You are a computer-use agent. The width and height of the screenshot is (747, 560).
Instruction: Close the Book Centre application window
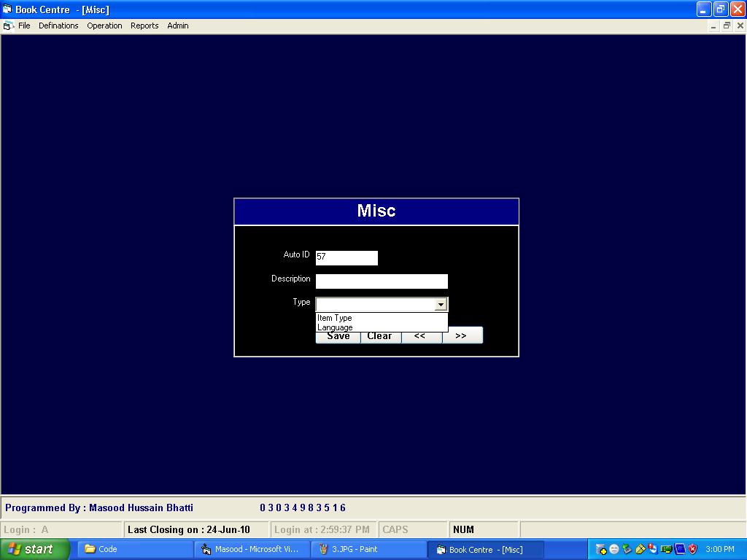737,9
